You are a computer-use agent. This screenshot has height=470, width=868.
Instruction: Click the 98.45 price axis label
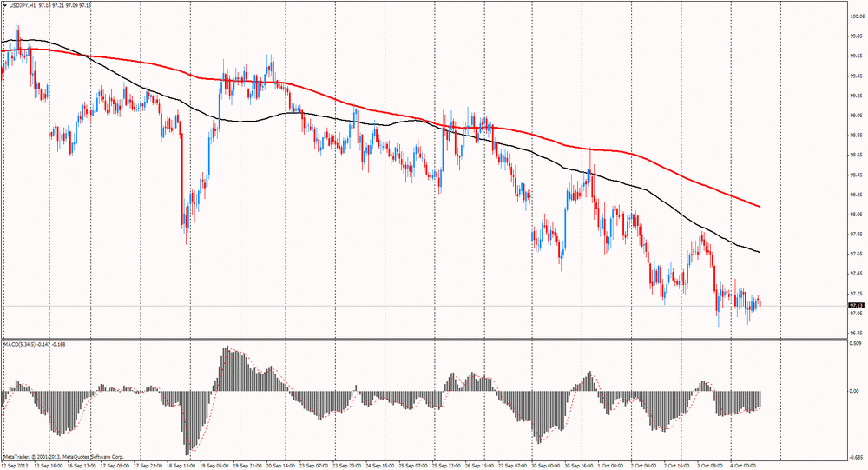pyautogui.click(x=856, y=175)
